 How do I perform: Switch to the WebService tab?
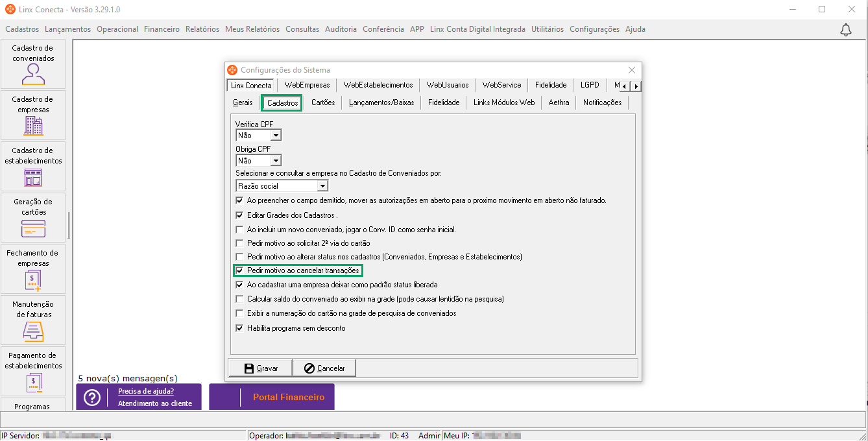(x=501, y=86)
